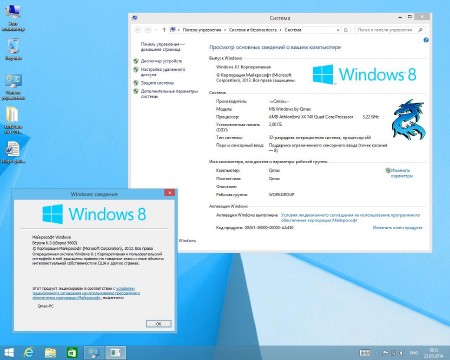450x360 pixels.
Task: Open the touch keyboard from the tray
Action: pyautogui.click(x=365, y=353)
